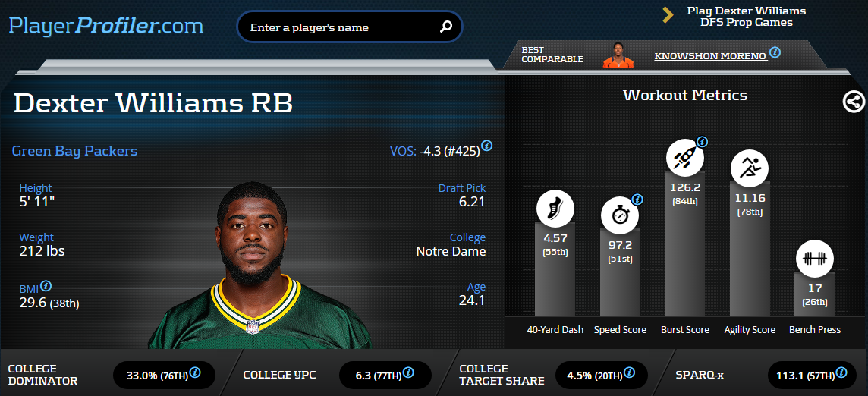Screen dimensions: 868x396
Task: Go to PlayerProfiler.com home logo
Action: 105,26
